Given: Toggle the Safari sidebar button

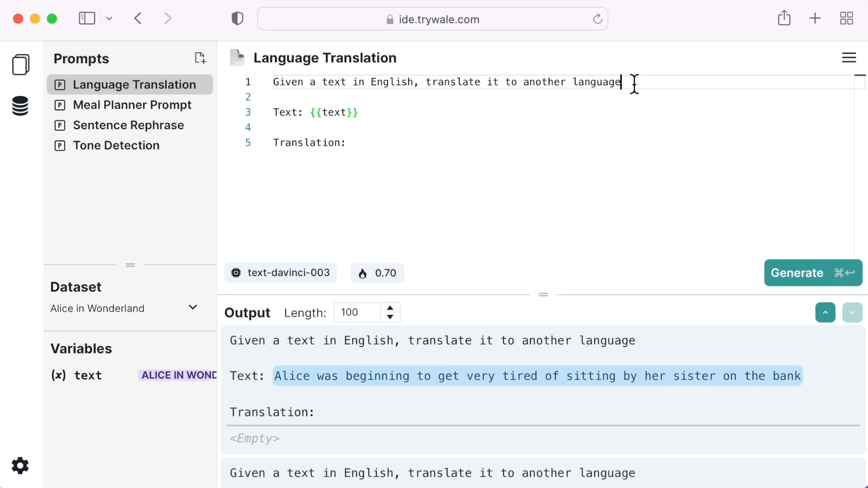Looking at the screenshot, I should coord(87,19).
